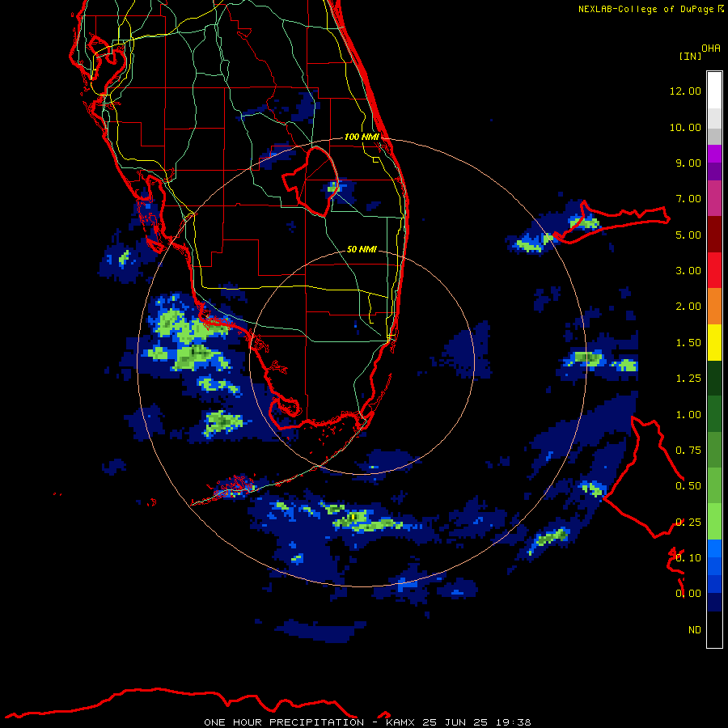Click the 0.50 legend value
Viewport: 728px width, 728px height.
pos(688,486)
